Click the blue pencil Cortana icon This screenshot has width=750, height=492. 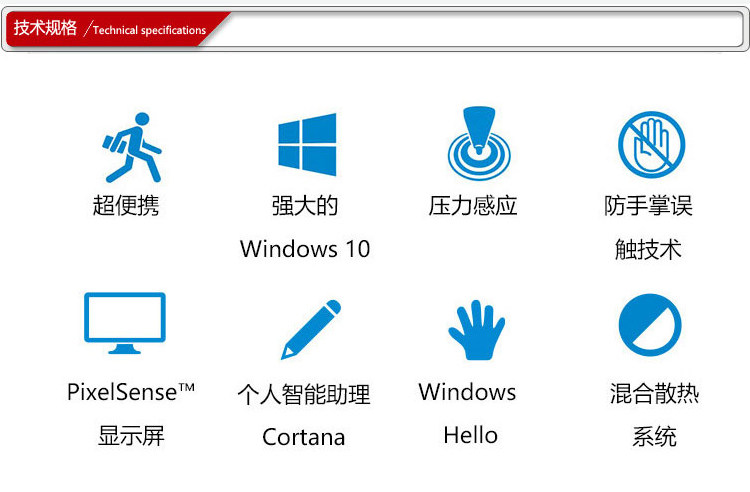311,329
